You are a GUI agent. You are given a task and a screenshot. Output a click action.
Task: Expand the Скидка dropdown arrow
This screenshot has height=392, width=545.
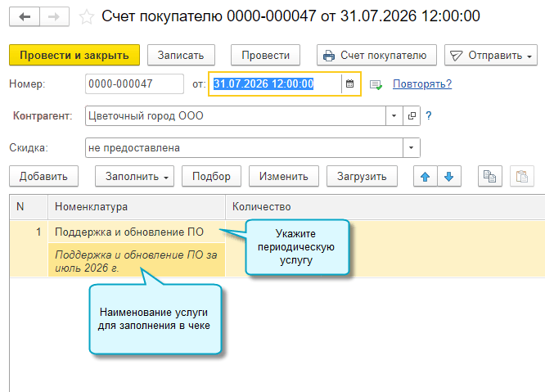pos(411,147)
